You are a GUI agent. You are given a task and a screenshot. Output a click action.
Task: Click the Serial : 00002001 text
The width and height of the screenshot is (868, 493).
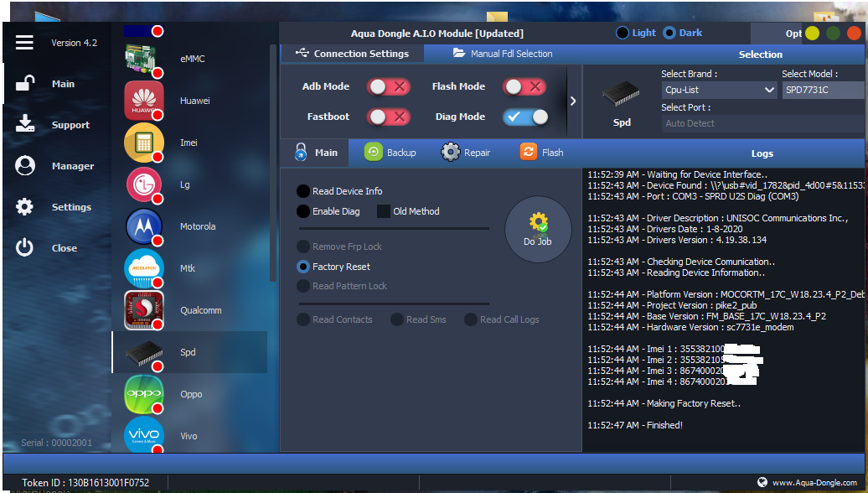point(56,443)
